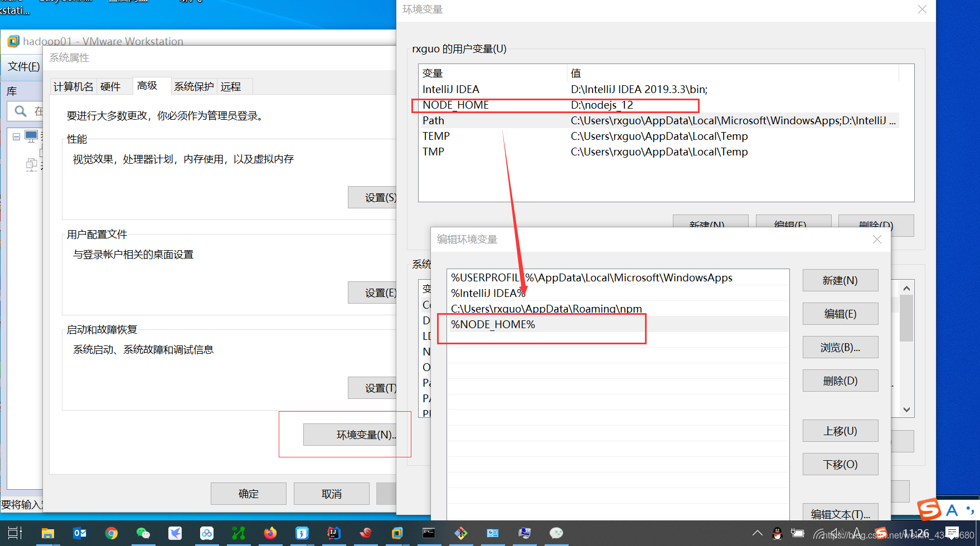
Task: Open the control panel window taskbar icon
Action: tap(493, 533)
